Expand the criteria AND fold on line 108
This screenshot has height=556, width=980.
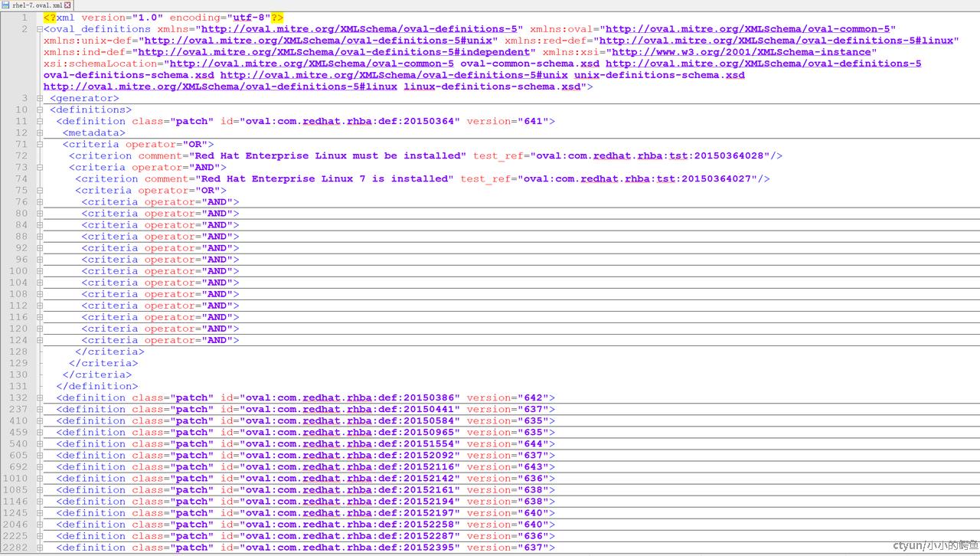pos(40,294)
